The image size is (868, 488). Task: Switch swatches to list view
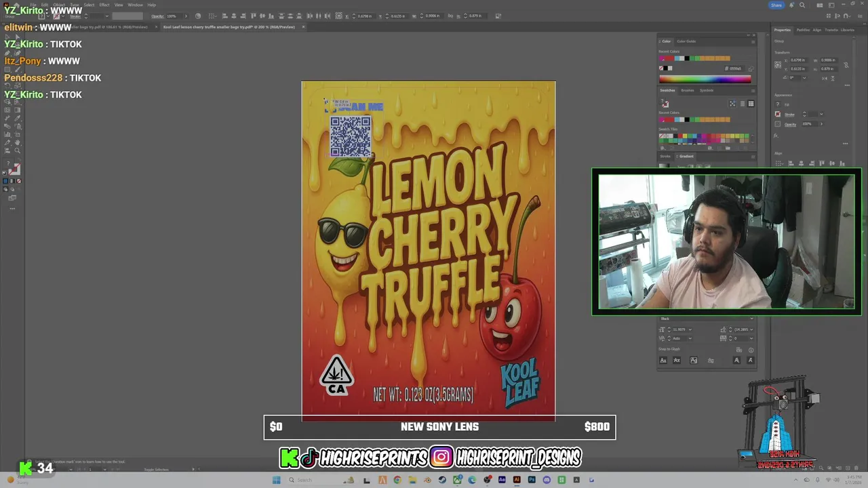pos(743,104)
